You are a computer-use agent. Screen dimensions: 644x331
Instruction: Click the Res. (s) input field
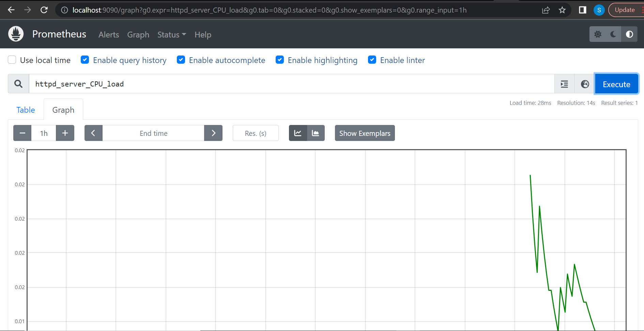[256, 133]
